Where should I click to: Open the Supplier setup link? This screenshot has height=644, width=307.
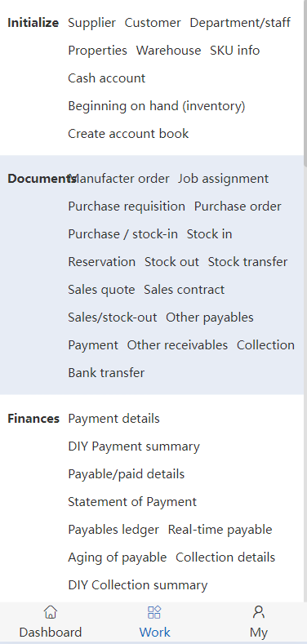click(92, 23)
